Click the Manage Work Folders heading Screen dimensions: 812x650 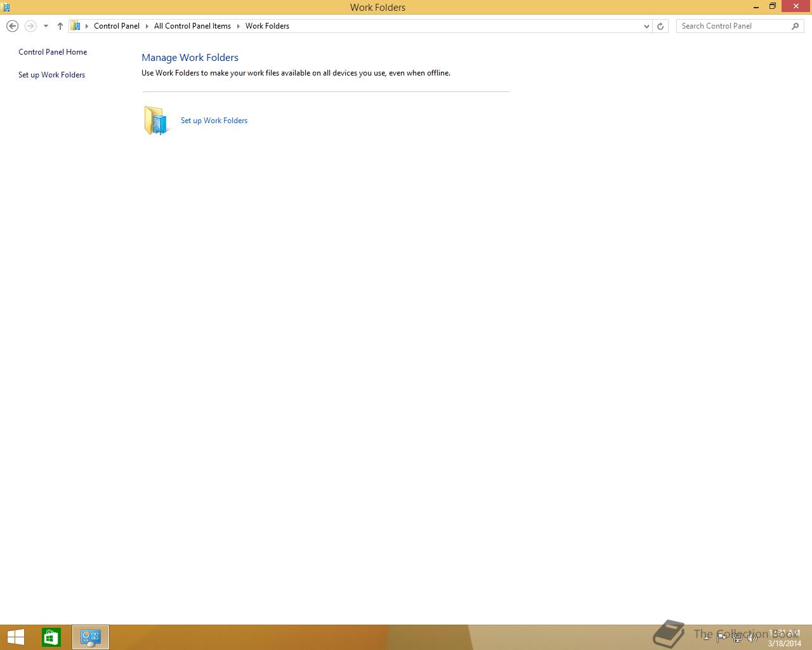click(x=190, y=58)
